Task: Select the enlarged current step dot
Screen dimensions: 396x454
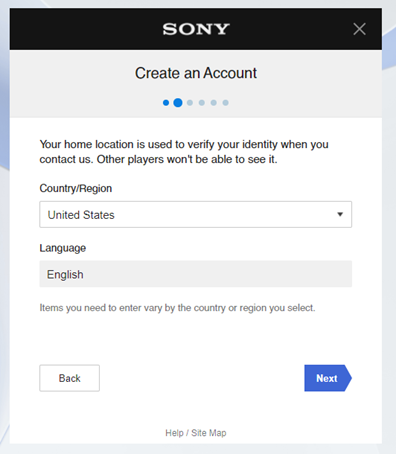Action: click(178, 103)
